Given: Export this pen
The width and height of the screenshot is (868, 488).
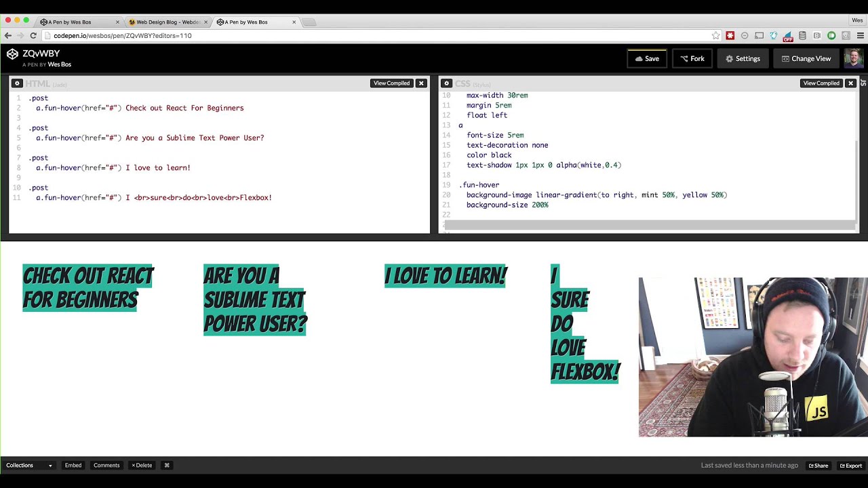Looking at the screenshot, I should point(850,466).
